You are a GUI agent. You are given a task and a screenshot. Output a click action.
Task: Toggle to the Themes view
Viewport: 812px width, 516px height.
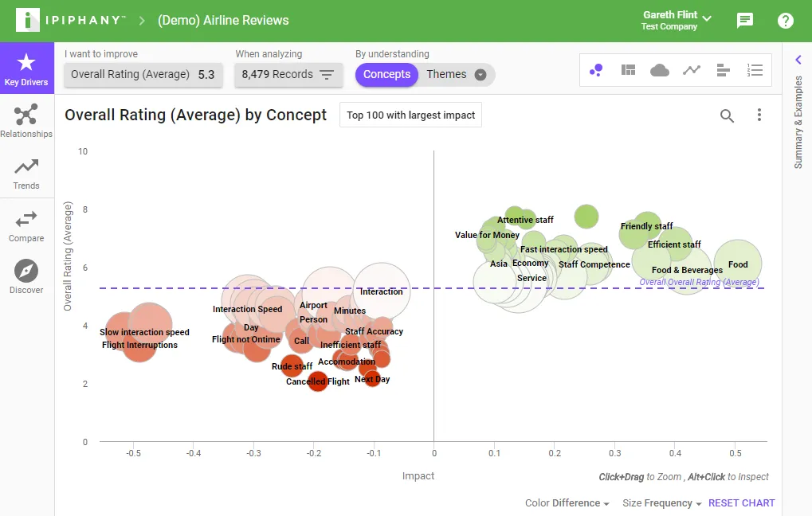(x=446, y=75)
